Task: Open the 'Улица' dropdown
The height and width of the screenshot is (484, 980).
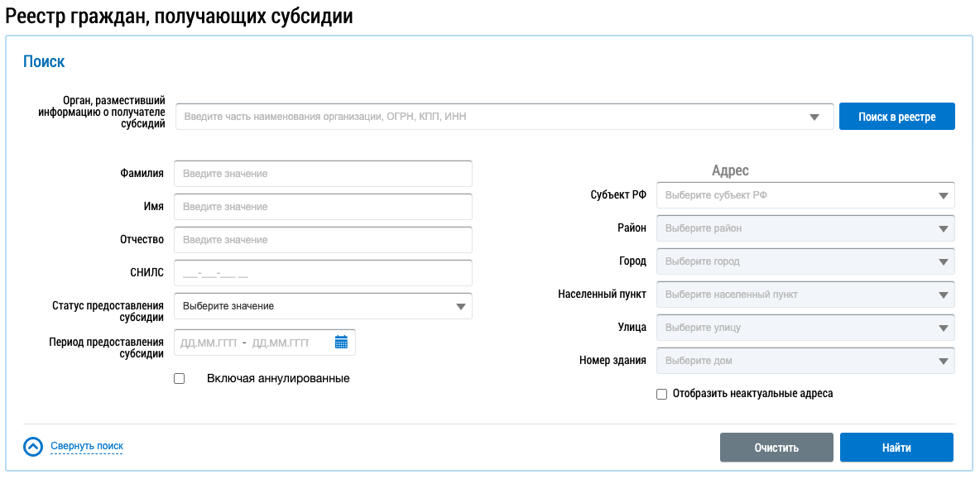Action: pyautogui.click(x=805, y=328)
